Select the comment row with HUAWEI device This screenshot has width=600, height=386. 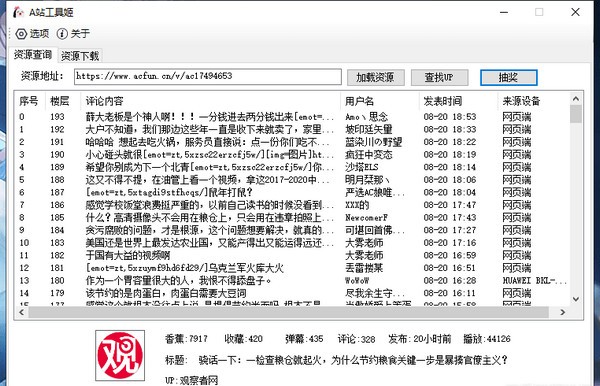point(292,281)
